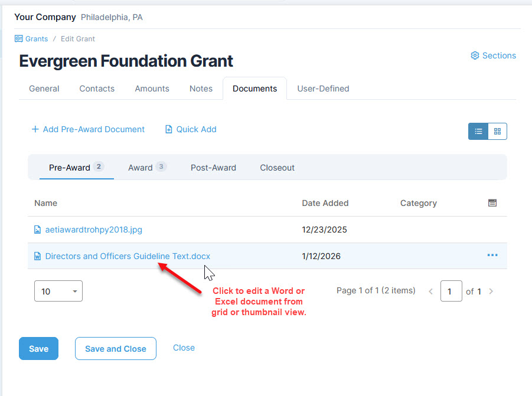Click the page number input field

coord(451,292)
